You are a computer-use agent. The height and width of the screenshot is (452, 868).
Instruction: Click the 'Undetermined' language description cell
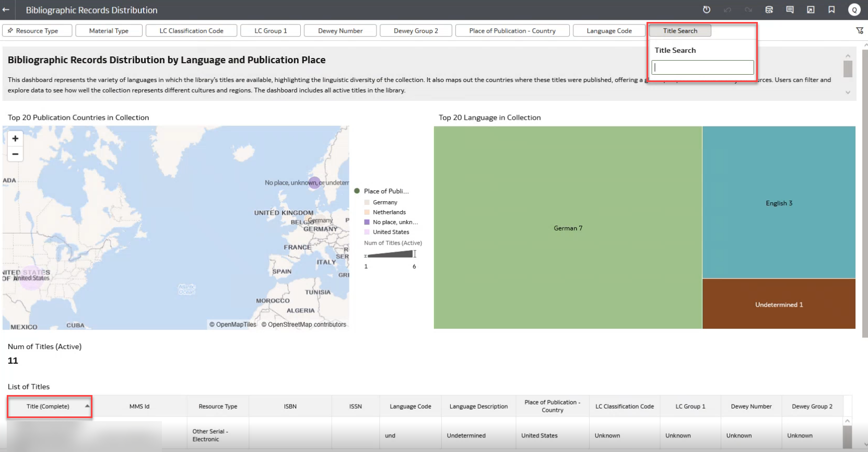coord(478,435)
